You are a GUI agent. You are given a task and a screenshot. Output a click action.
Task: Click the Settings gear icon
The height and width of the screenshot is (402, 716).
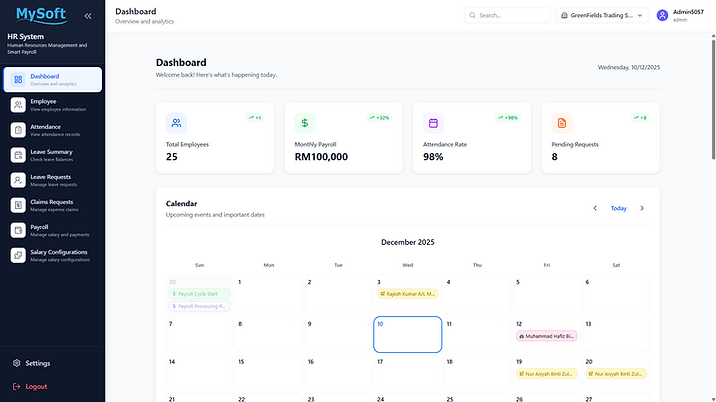pyautogui.click(x=17, y=363)
